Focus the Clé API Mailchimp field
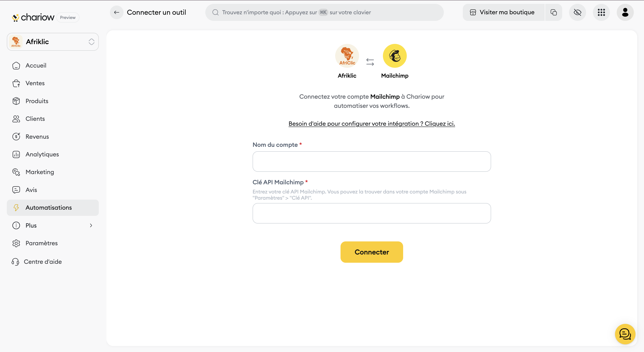 coord(371,213)
